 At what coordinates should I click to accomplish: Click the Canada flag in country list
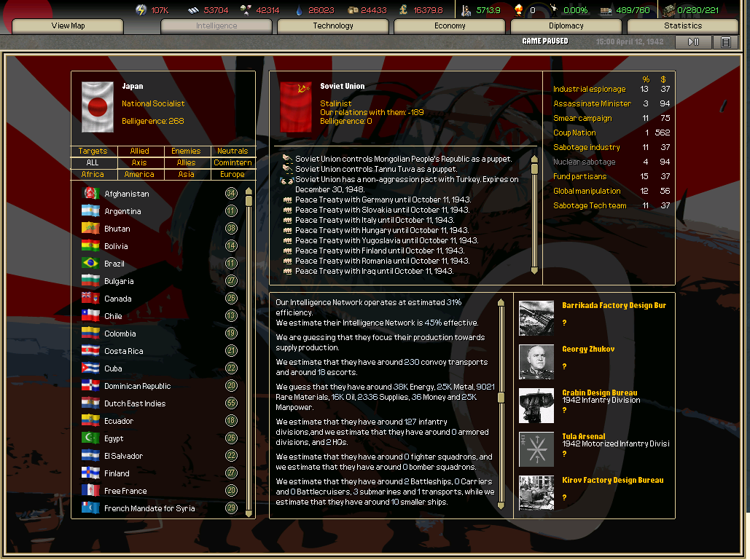90,299
